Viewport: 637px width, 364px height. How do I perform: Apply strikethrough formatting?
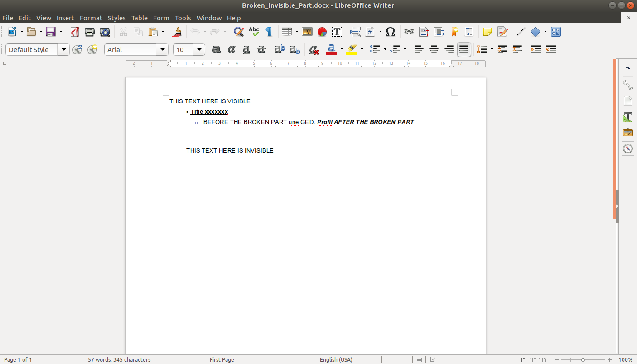(x=261, y=49)
